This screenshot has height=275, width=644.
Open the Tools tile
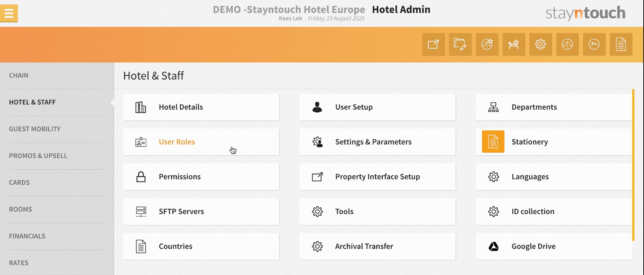click(378, 212)
